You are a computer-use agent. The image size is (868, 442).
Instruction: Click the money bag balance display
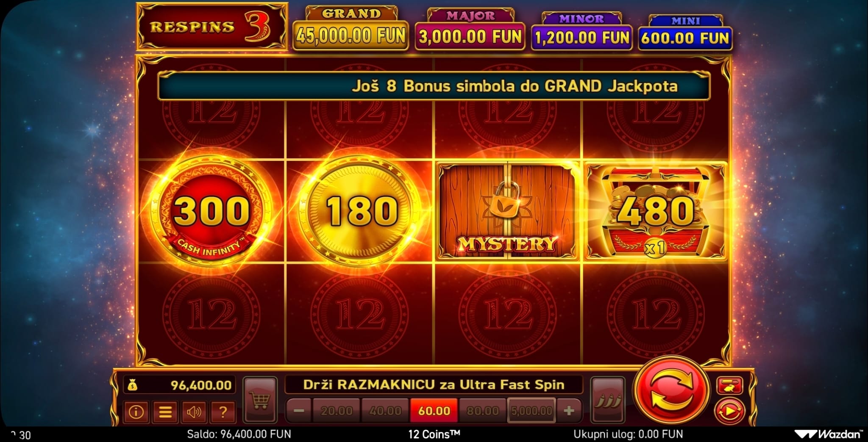(x=179, y=385)
